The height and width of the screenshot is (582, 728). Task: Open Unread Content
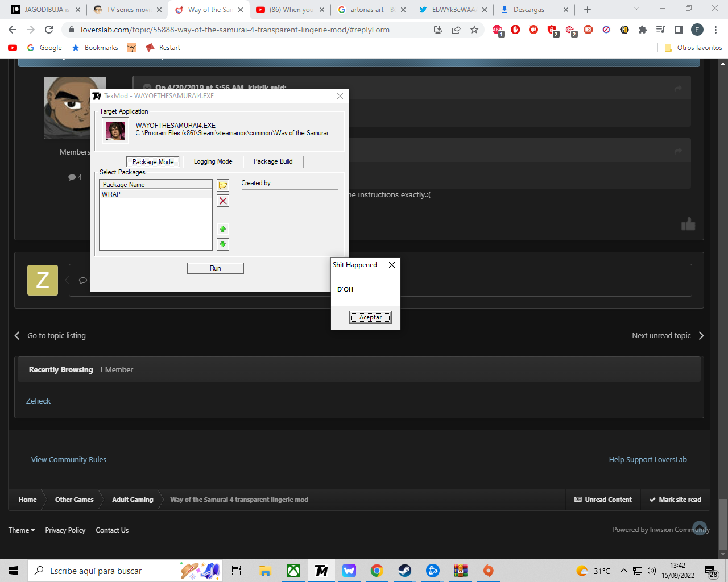click(x=603, y=500)
